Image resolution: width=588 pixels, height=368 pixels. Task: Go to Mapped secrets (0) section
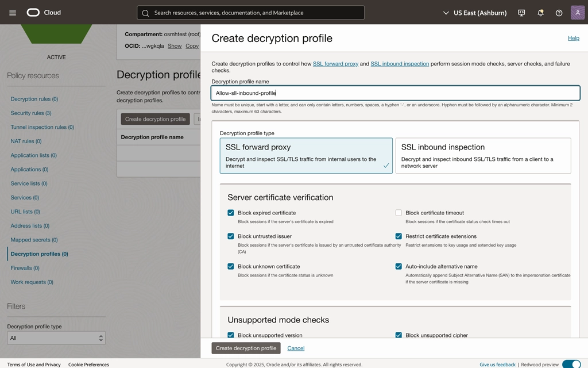pyautogui.click(x=34, y=240)
